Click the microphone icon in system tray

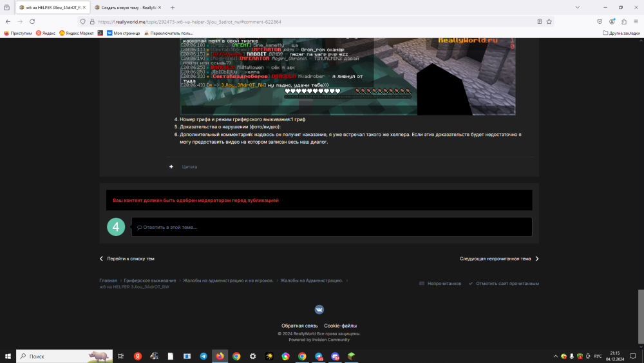tap(572, 357)
